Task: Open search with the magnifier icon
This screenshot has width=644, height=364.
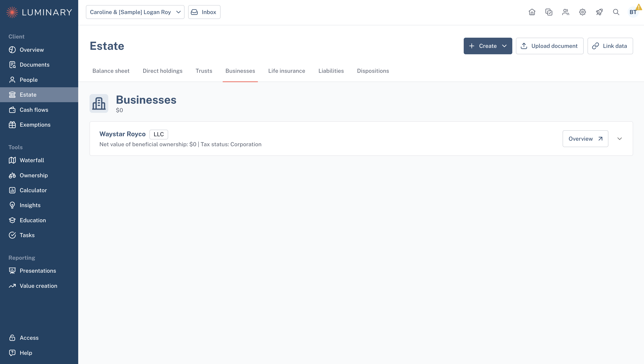Action: coord(616,12)
